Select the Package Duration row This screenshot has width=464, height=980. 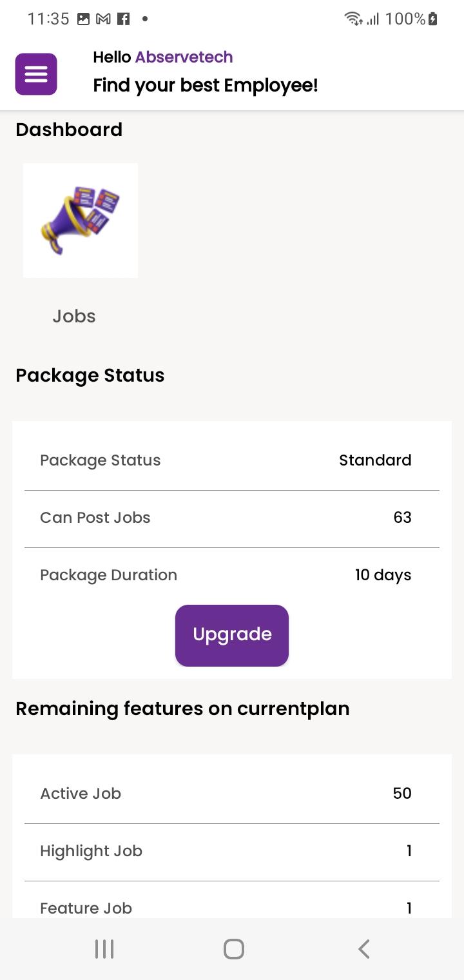coord(232,575)
